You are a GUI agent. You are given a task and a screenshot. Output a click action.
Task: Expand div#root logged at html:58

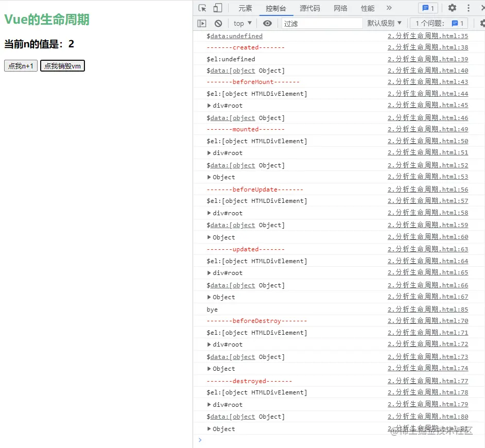click(x=209, y=213)
